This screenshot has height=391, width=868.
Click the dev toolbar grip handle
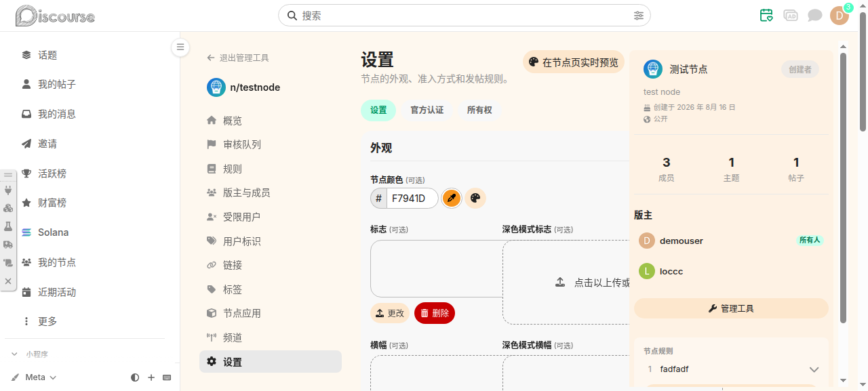[8, 175]
